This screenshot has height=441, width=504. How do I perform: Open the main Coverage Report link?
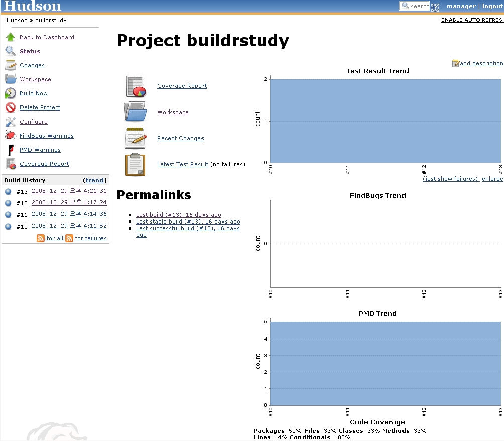click(x=182, y=86)
